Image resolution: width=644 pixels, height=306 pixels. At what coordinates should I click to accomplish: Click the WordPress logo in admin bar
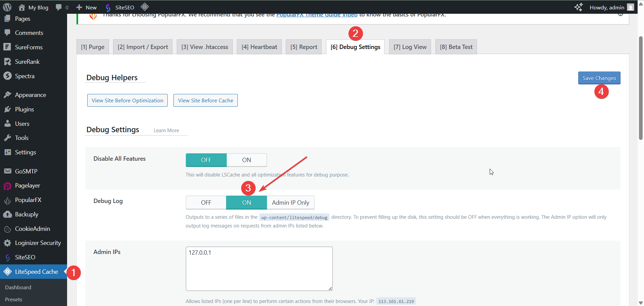[x=7, y=7]
